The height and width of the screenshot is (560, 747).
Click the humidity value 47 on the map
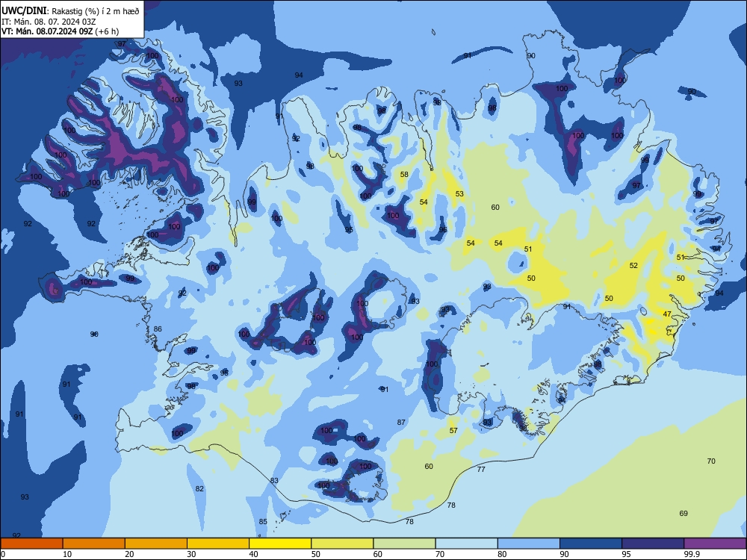coord(667,314)
